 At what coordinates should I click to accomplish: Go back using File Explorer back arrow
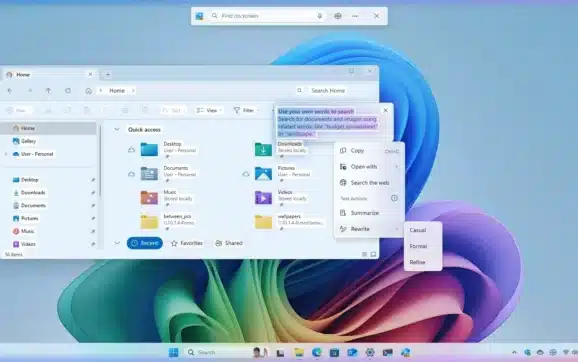[x=10, y=90]
